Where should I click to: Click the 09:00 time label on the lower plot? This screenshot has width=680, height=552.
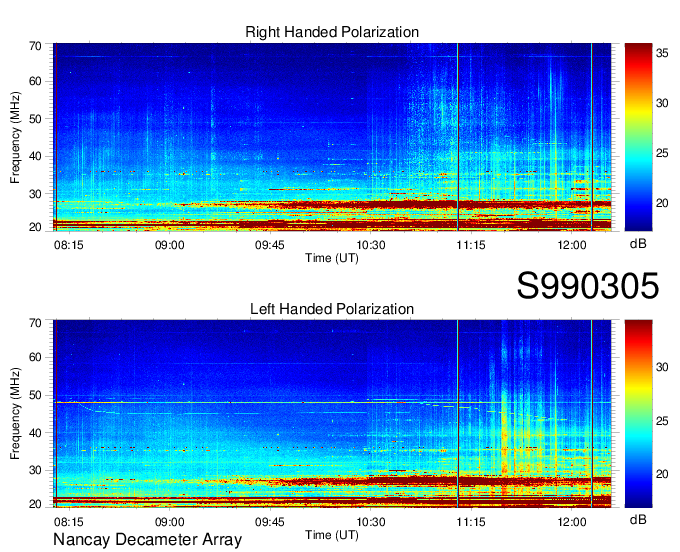pyautogui.click(x=170, y=522)
